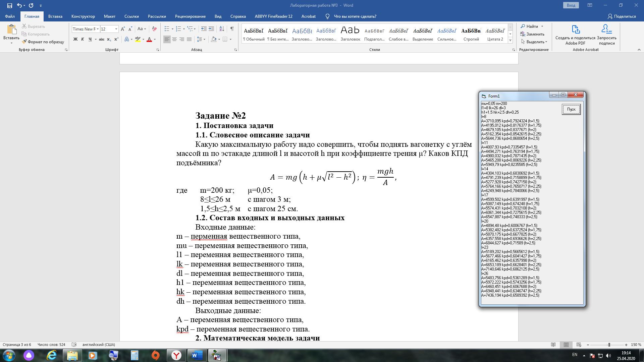
Task: Toggle Print Layout view in status bar
Action: click(x=566, y=345)
